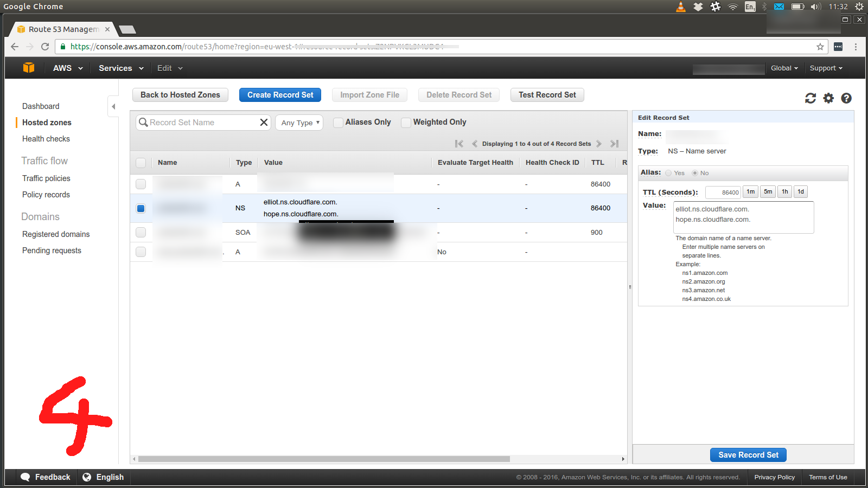Screen dimensions: 868x488
Task: Go to previous page of record sets
Action: click(x=475, y=144)
